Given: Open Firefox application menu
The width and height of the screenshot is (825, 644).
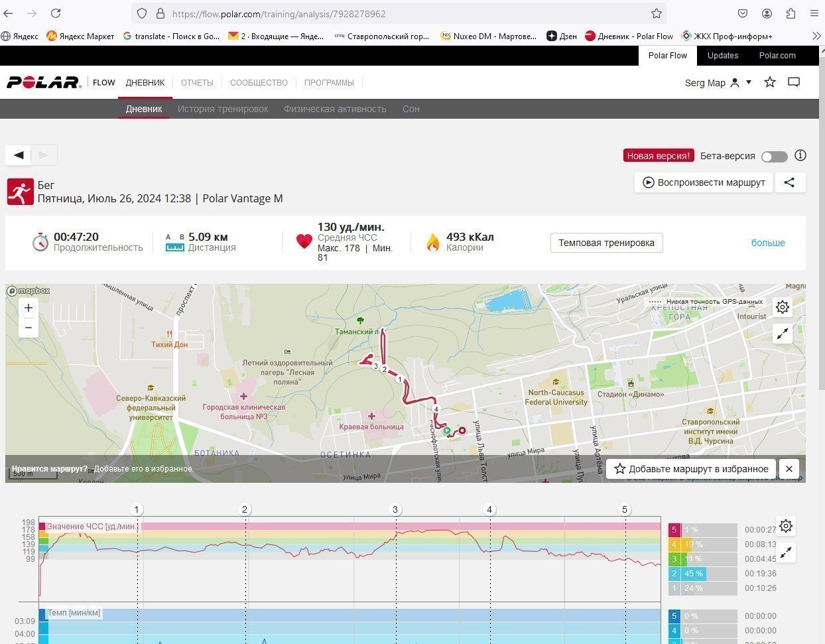Looking at the screenshot, I should point(814,13).
